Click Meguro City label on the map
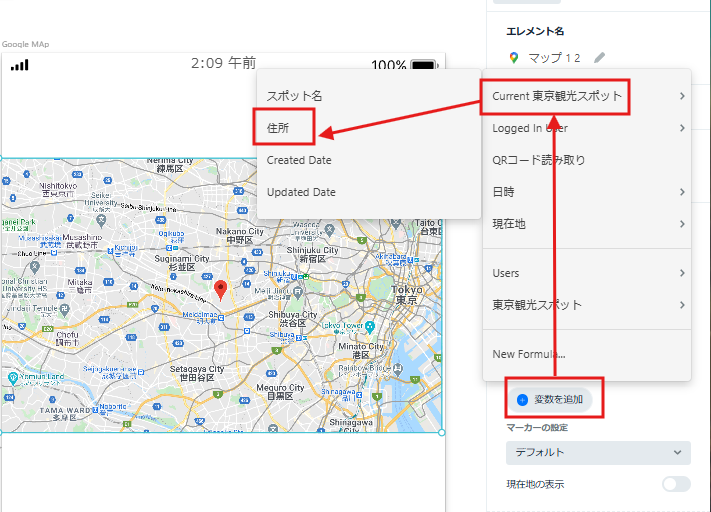 tap(280, 392)
